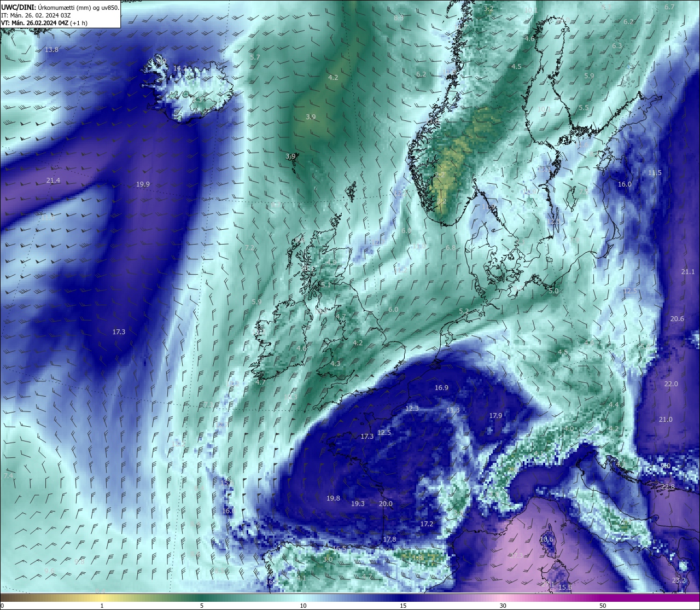The height and width of the screenshot is (610, 700).
Task: Click the 7.4 value at the left edge
Action: click(8, 476)
